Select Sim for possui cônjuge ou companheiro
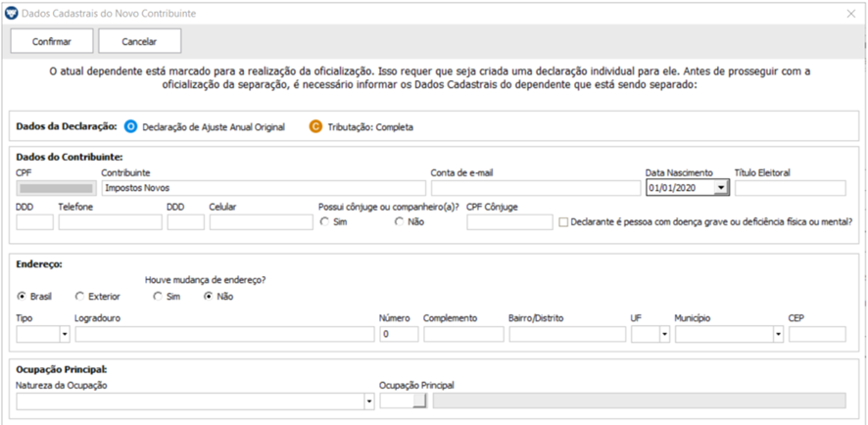Screen dimensions: 868x425 pyautogui.click(x=325, y=222)
